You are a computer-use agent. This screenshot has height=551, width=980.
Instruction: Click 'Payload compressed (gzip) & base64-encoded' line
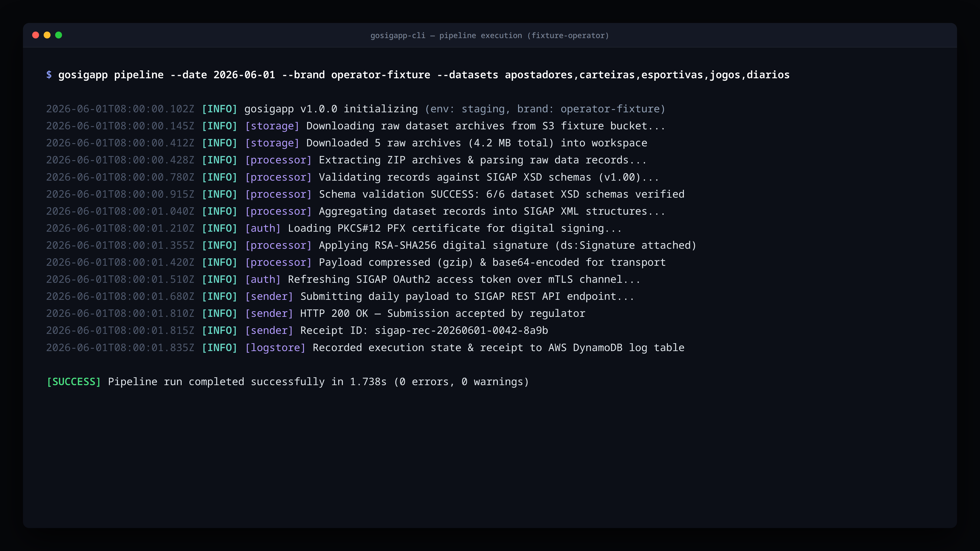pos(492,262)
